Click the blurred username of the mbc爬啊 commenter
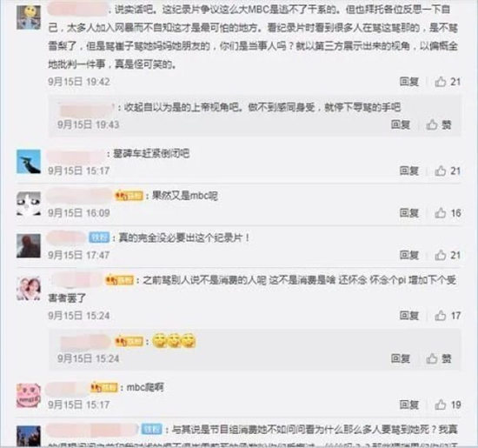The height and width of the screenshot is (448, 478). click(x=67, y=388)
